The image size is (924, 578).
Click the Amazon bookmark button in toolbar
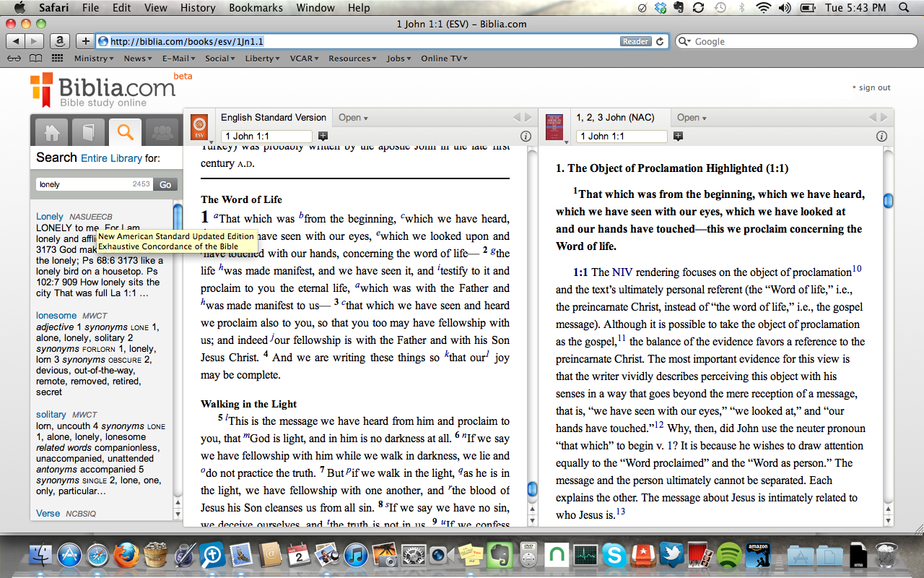tap(61, 41)
